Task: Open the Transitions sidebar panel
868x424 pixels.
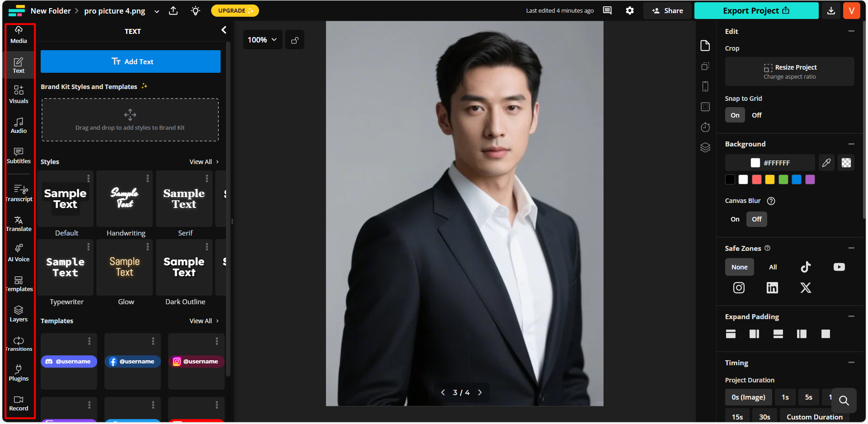Action: tap(19, 344)
